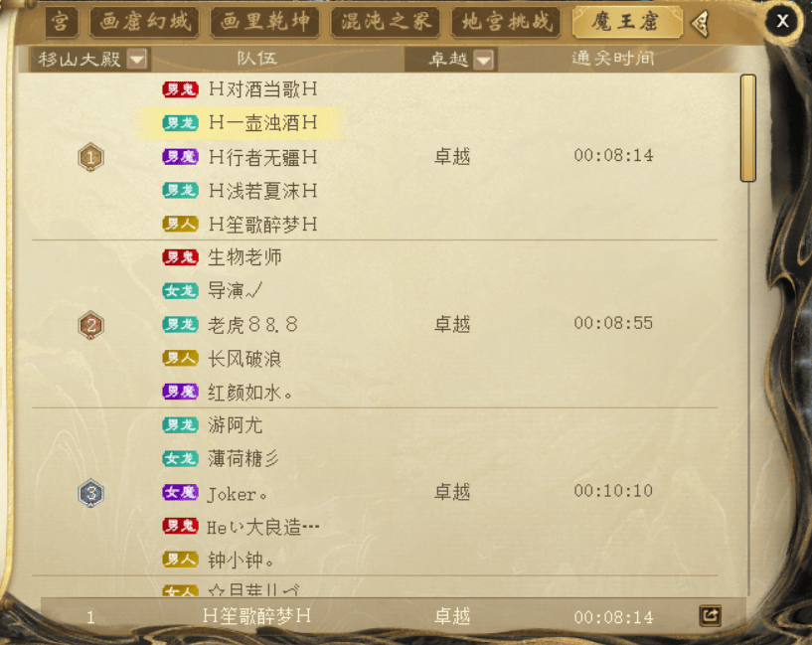This screenshot has height=645, width=812.
Task: Open the 移山大殿 dungeon selector
Action: click(89, 59)
